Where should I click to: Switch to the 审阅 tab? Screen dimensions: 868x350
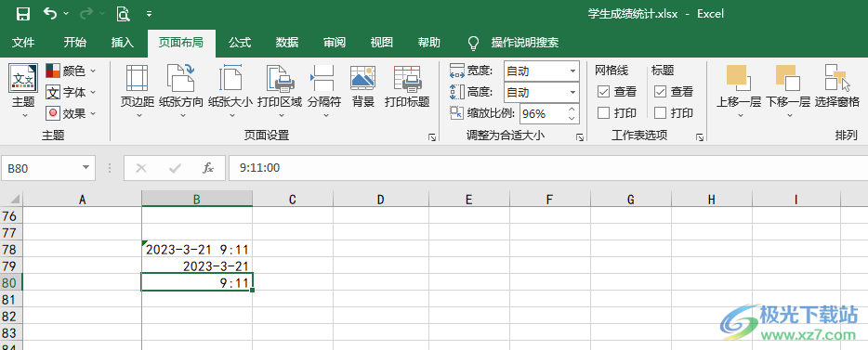(335, 43)
